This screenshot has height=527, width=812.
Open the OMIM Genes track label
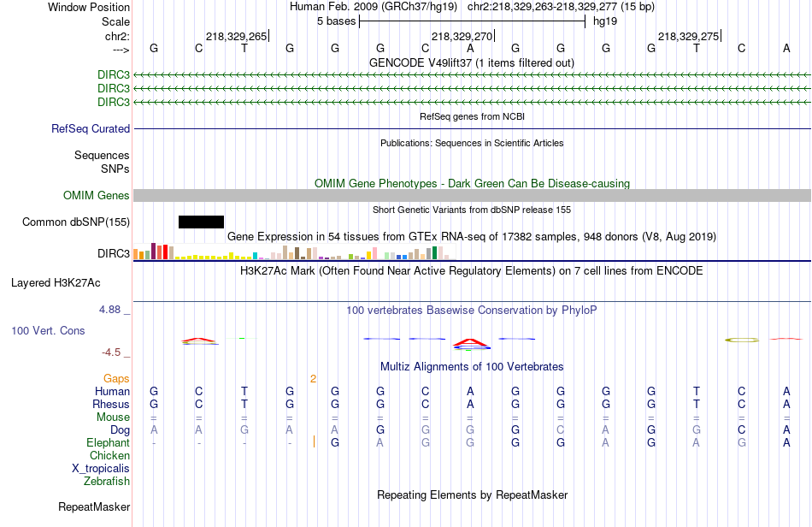[x=96, y=195]
